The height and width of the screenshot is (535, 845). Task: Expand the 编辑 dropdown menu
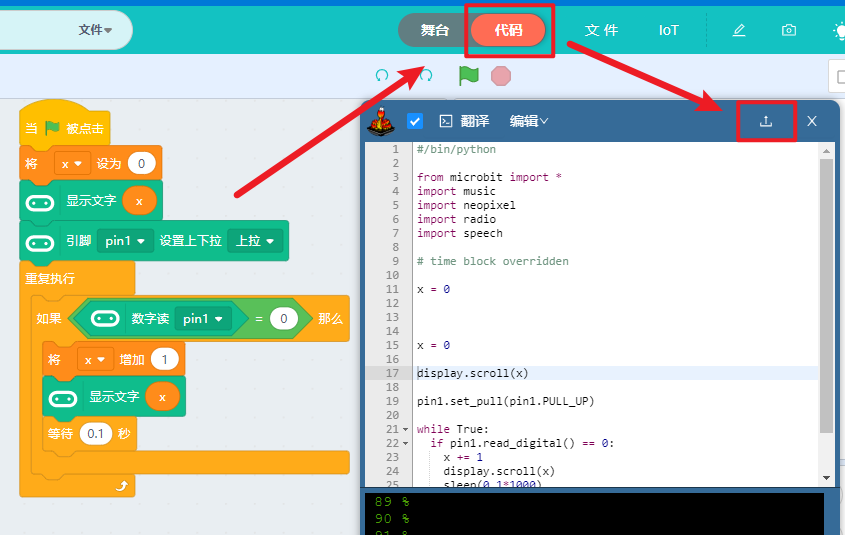pos(529,121)
